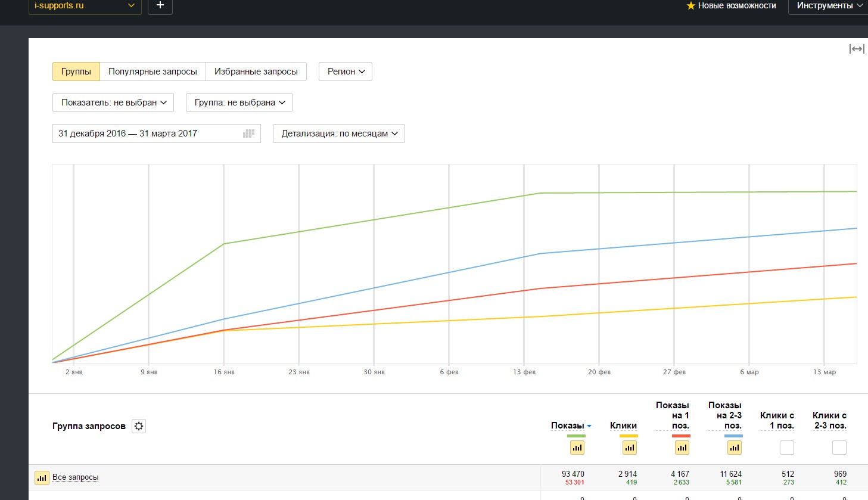This screenshot has width=868, height=500.
Task: Click the 969 value in table
Action: tap(840, 474)
